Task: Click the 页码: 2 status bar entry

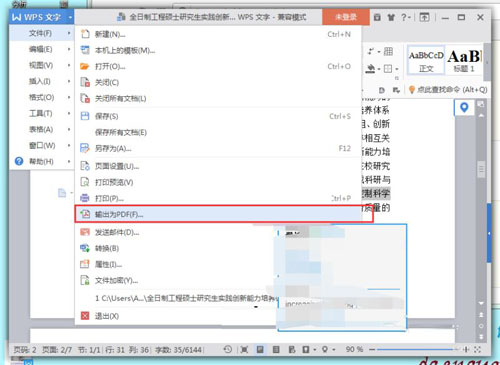Action: 25,350
